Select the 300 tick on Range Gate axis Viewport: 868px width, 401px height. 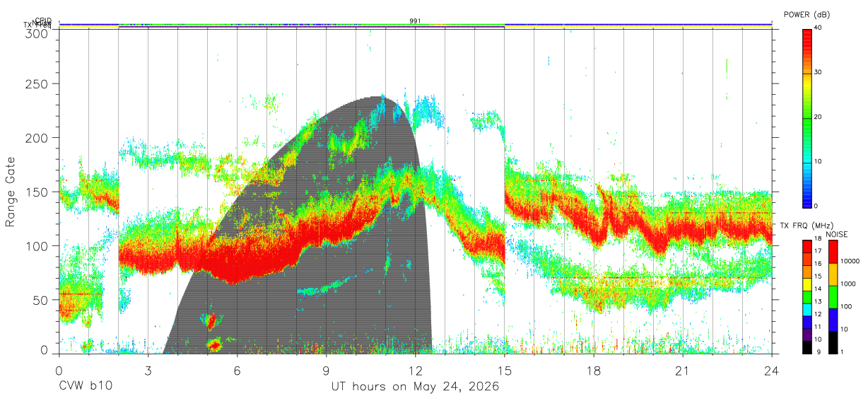coord(37,33)
